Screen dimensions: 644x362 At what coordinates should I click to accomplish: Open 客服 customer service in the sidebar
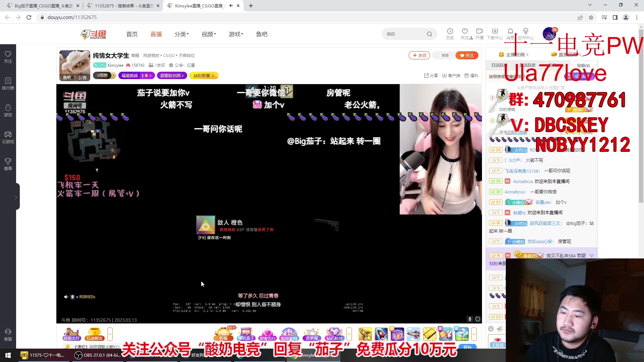(x=8, y=335)
